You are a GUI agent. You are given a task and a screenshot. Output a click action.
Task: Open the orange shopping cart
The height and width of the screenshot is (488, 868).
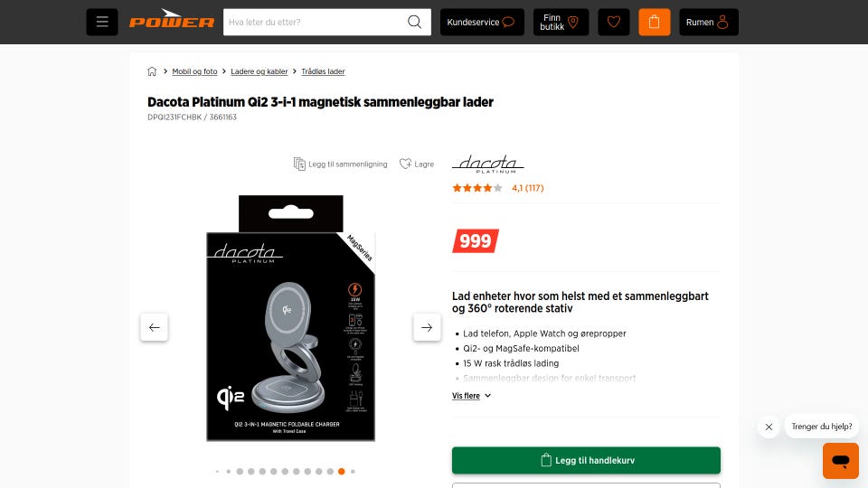coord(654,22)
